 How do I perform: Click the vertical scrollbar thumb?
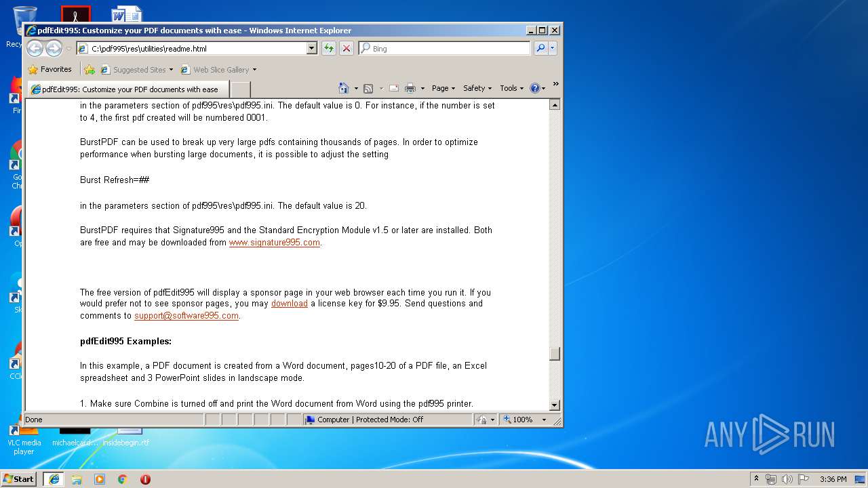click(x=555, y=354)
